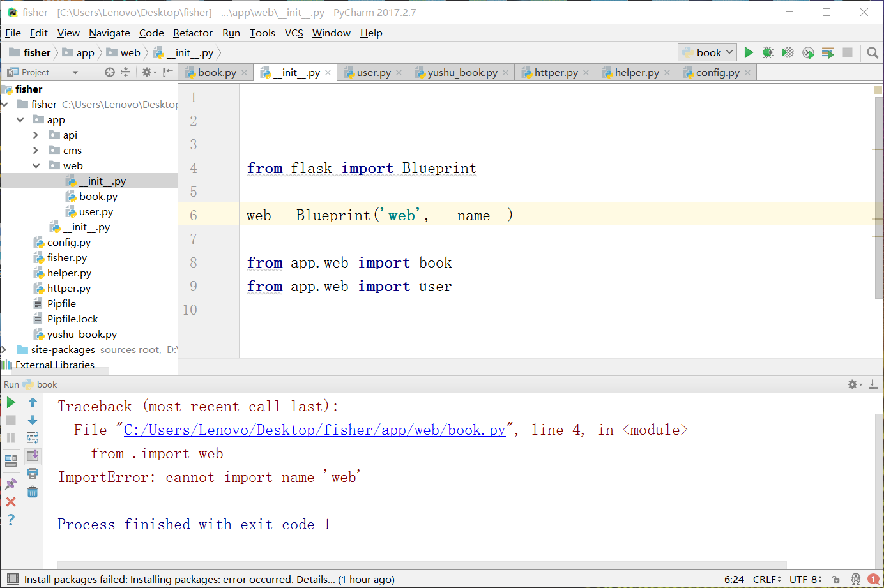The width and height of the screenshot is (884, 588).
Task: Clear all console output with trash icon
Action: click(x=33, y=492)
